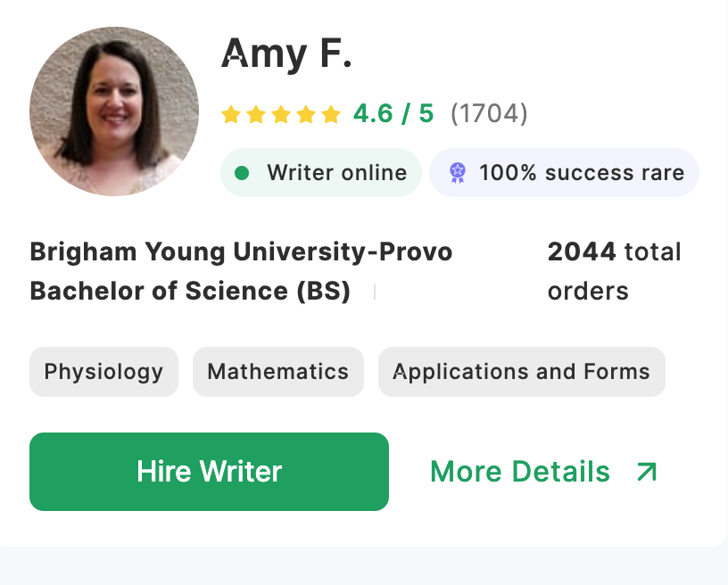Select the Mathematics subject tag

coord(277,372)
